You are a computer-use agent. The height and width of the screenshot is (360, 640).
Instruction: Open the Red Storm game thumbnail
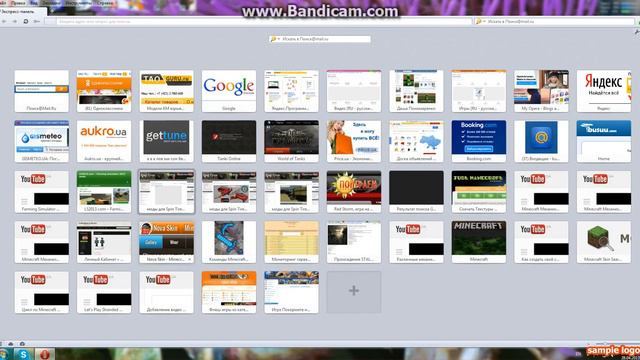click(x=354, y=192)
